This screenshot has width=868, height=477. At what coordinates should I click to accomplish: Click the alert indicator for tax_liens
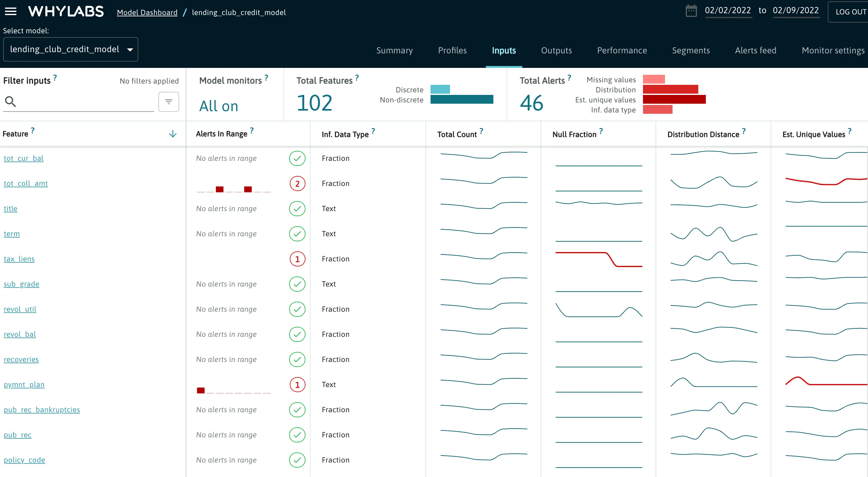tap(297, 259)
